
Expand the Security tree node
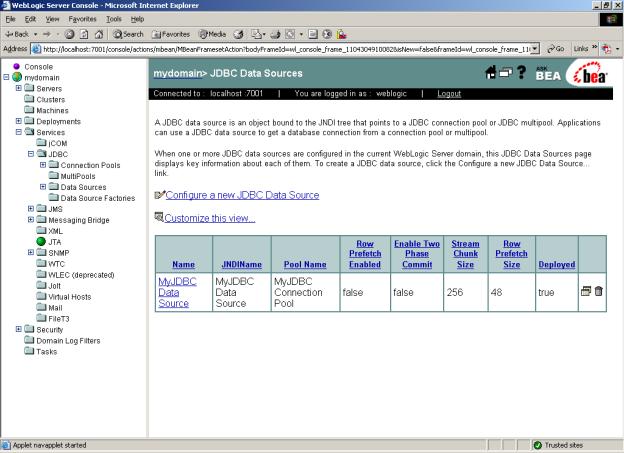19,329
